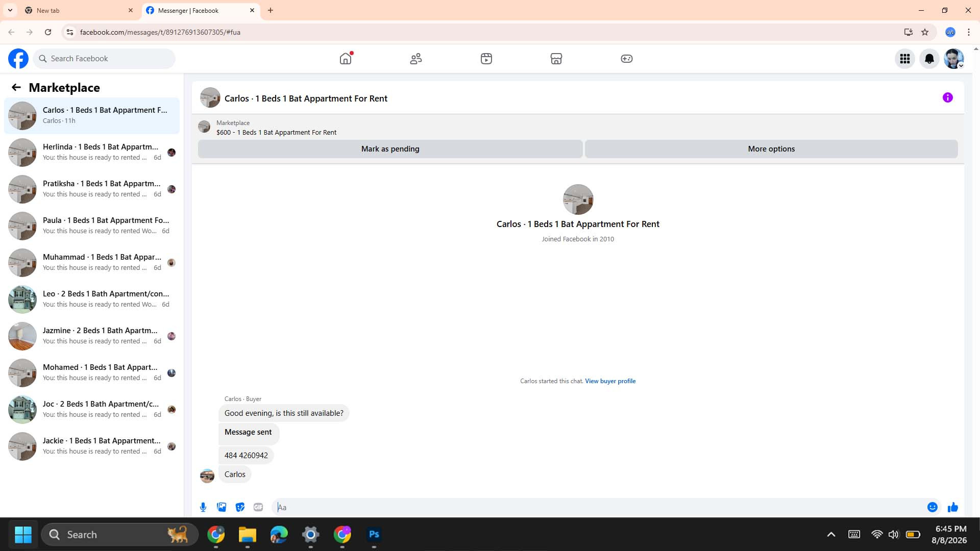This screenshot has height=551, width=980.
Task: Open the Reels video icon
Action: click(x=486, y=59)
